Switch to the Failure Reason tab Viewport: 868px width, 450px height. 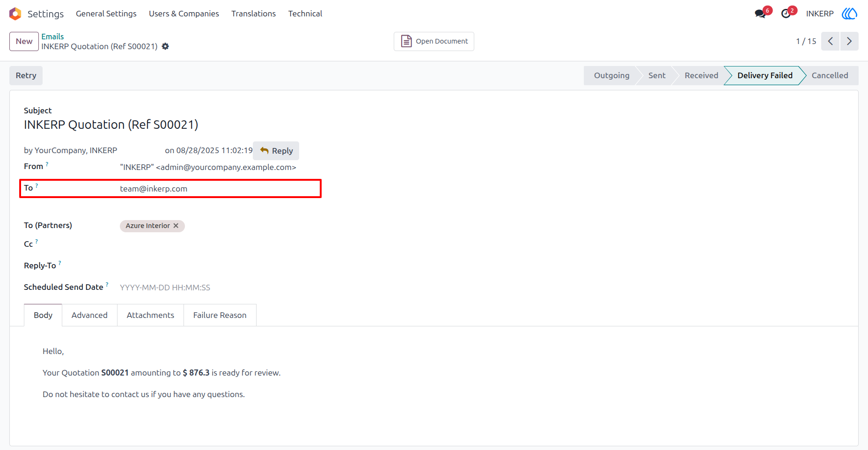[220, 315]
